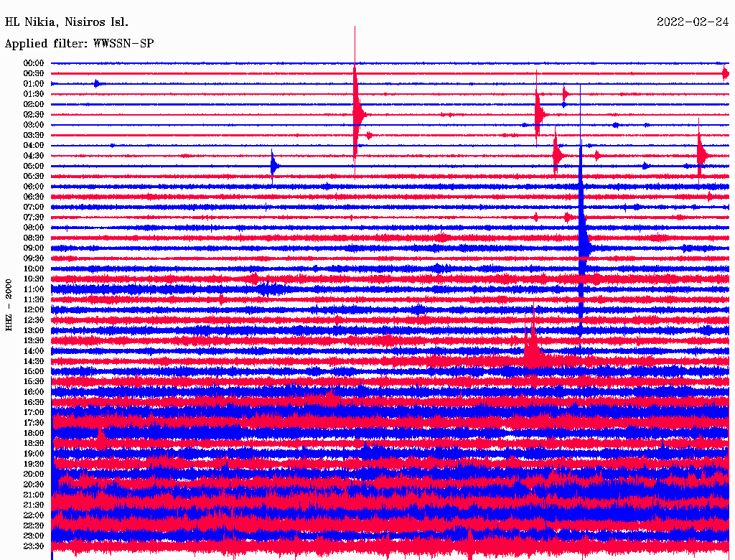
Task: Click the 10:00 time label
Action: [34, 269]
